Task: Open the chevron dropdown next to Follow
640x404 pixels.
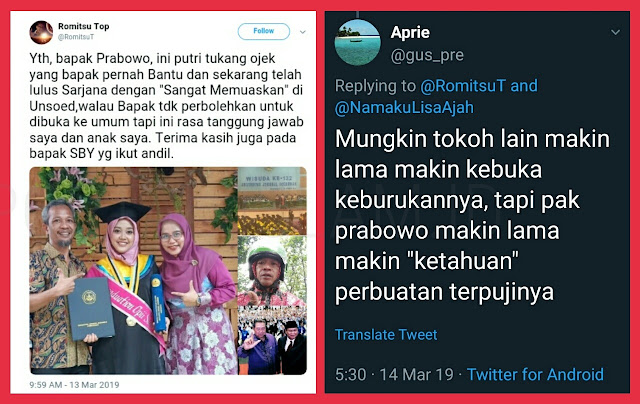Action: (303, 32)
